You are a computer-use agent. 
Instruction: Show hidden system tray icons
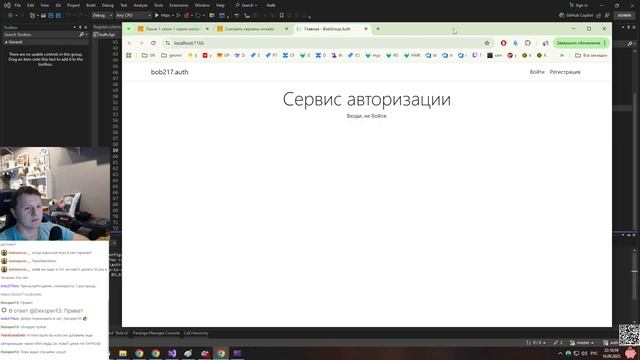coord(560,353)
